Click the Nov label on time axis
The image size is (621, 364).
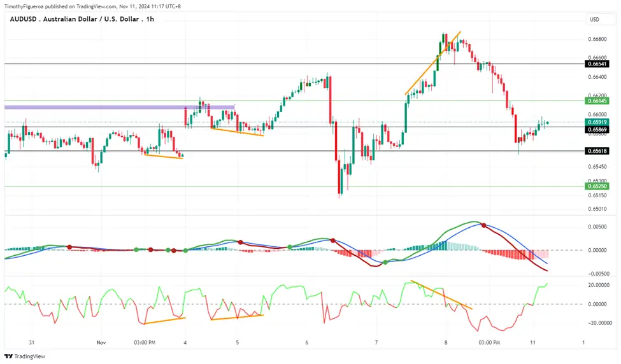click(101, 342)
